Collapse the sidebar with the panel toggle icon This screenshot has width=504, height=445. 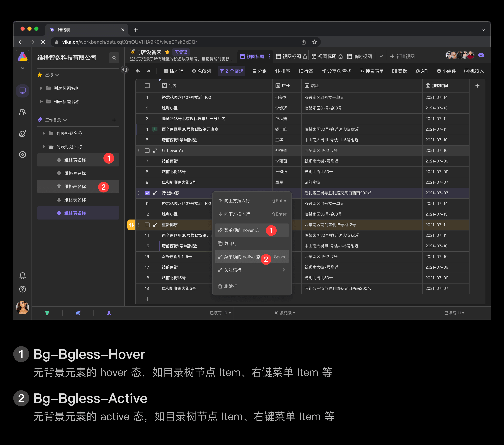pyautogui.click(x=125, y=69)
